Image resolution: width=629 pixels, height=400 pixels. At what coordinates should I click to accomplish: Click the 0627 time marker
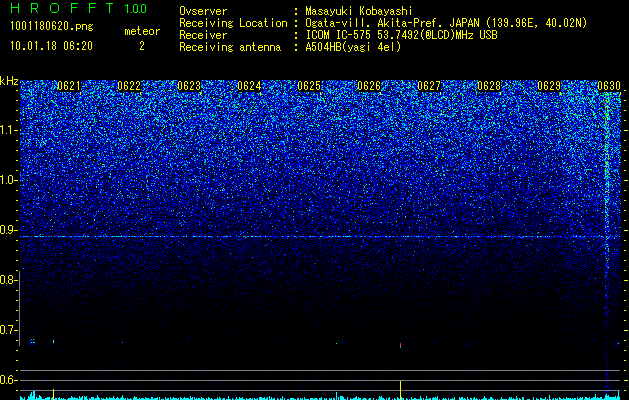tap(429, 86)
